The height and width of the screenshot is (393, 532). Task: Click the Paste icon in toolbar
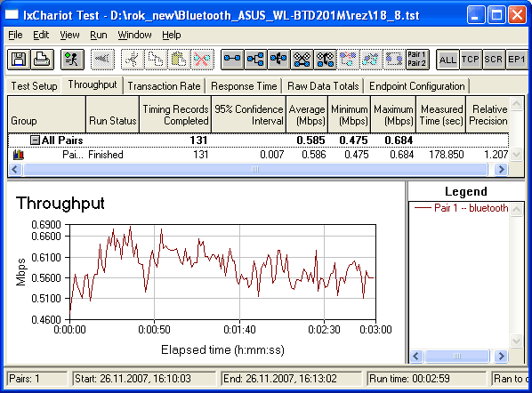(x=179, y=60)
